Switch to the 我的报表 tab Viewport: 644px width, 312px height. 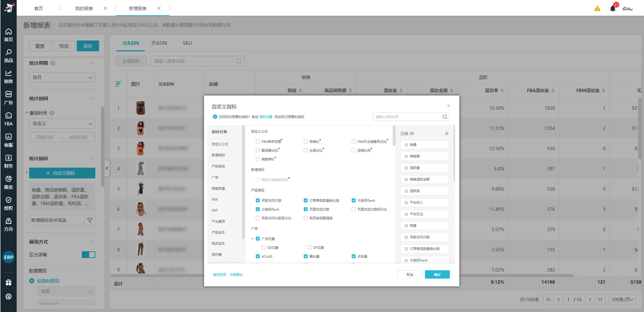84,9
